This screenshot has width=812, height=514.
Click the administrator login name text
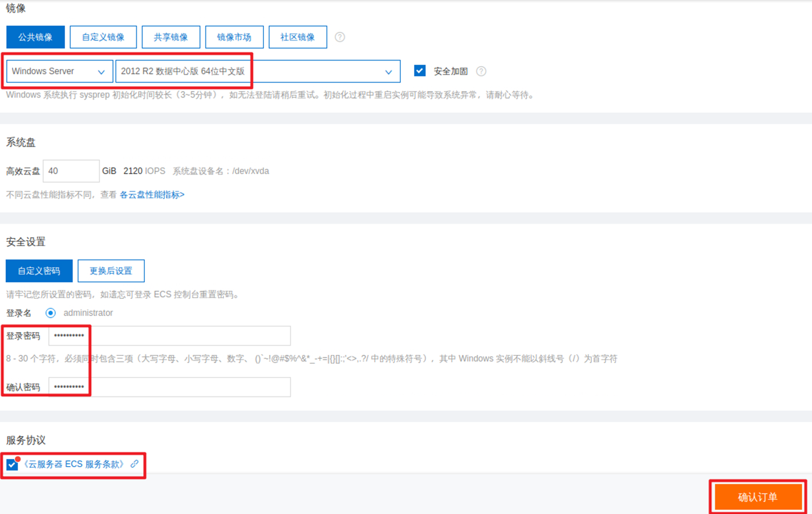coord(88,313)
